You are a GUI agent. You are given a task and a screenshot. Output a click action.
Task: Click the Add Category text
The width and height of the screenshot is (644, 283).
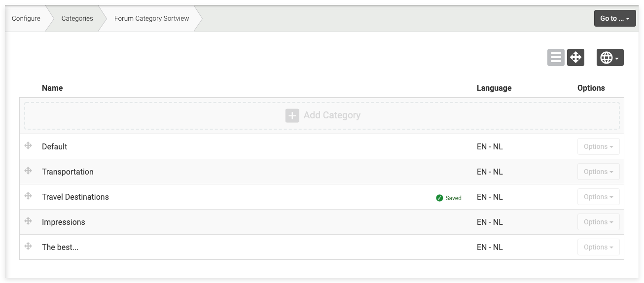click(332, 115)
